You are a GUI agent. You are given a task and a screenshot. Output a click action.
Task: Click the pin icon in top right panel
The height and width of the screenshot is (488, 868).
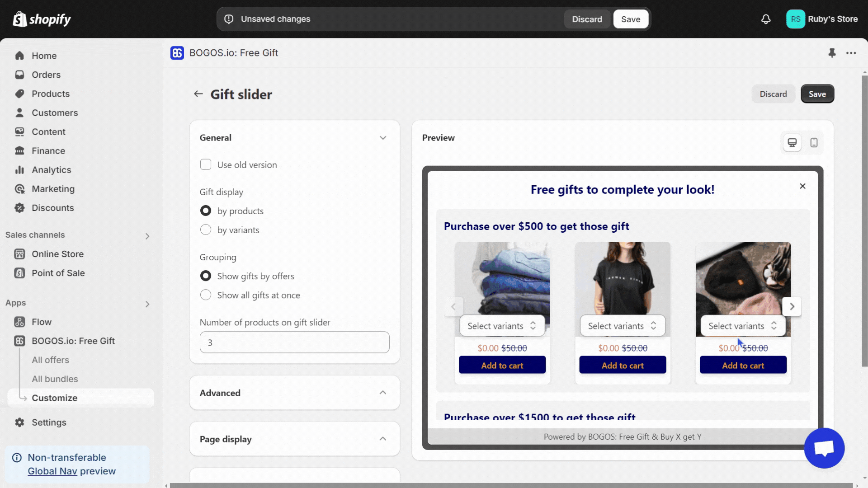tap(832, 52)
